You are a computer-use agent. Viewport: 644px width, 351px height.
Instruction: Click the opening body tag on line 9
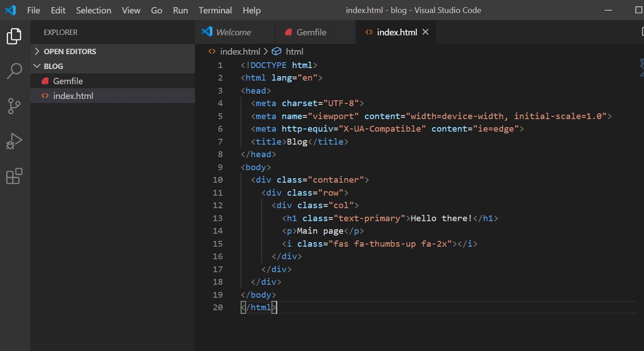(256, 167)
